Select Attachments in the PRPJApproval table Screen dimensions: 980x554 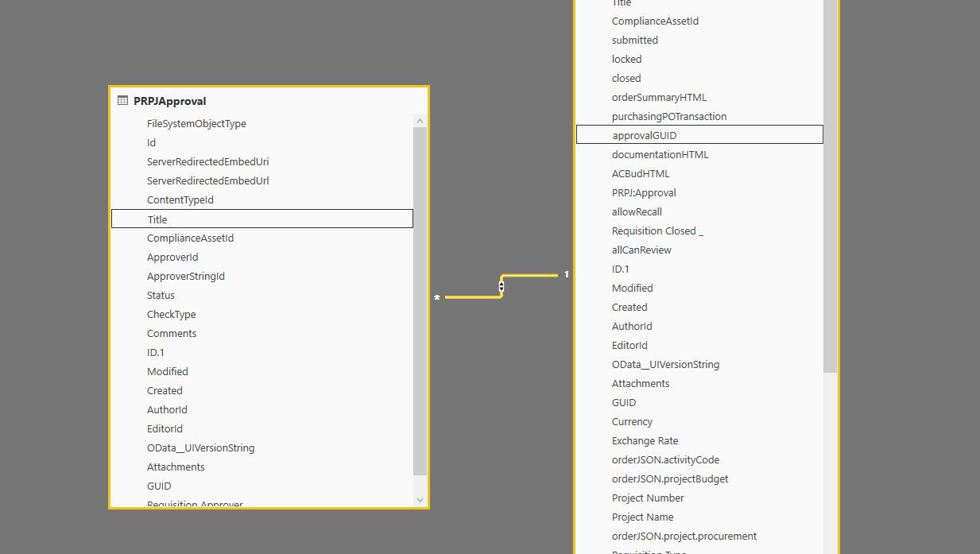(x=176, y=467)
